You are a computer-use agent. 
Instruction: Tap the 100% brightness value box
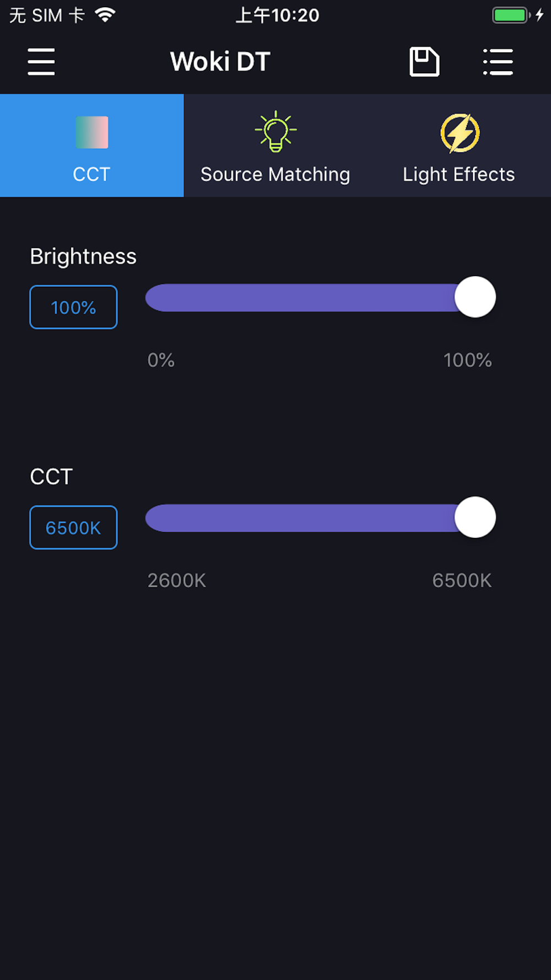click(73, 307)
